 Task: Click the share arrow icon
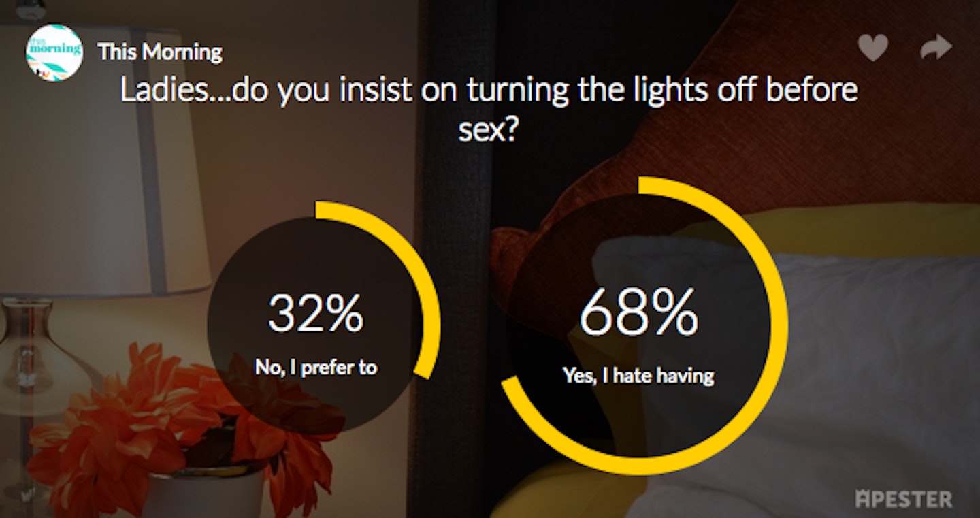pyautogui.click(x=936, y=48)
